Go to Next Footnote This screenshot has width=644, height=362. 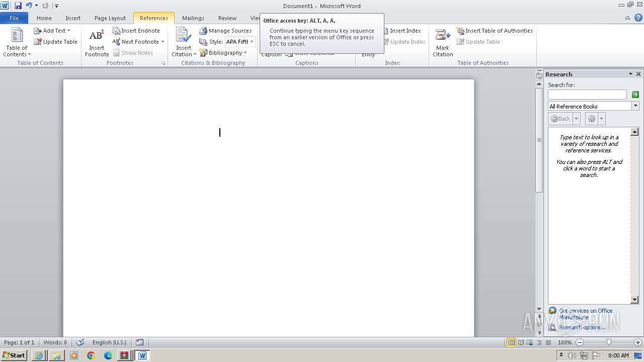point(135,42)
